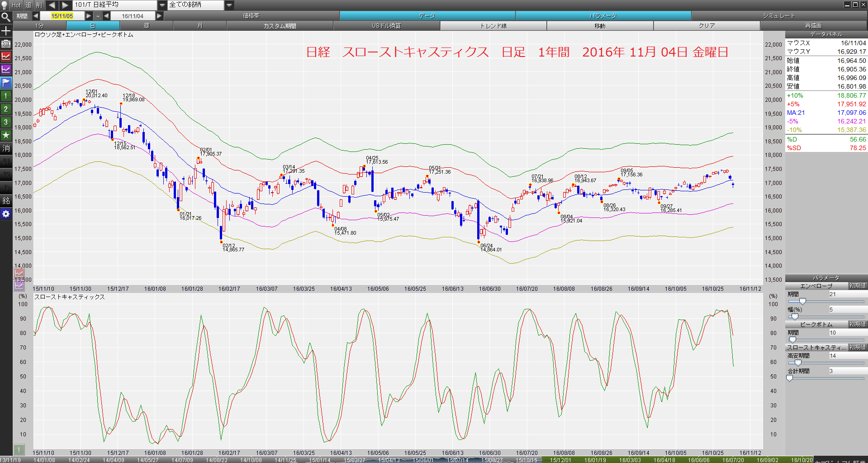
Task: Step end date 16/11/04 backward
Action: pyautogui.click(x=106, y=16)
